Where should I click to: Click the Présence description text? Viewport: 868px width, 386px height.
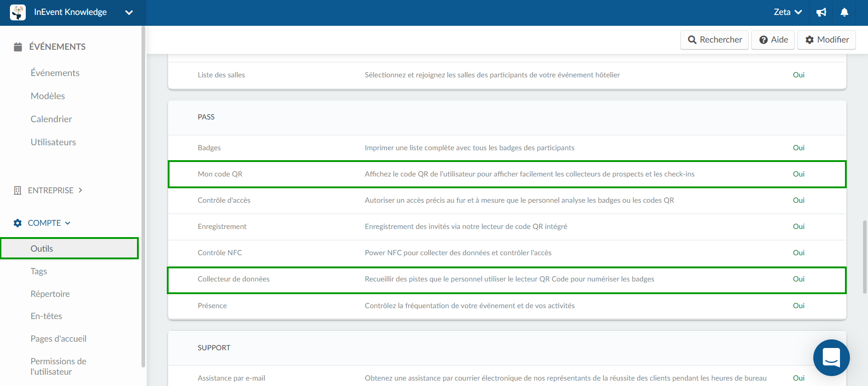pos(470,306)
